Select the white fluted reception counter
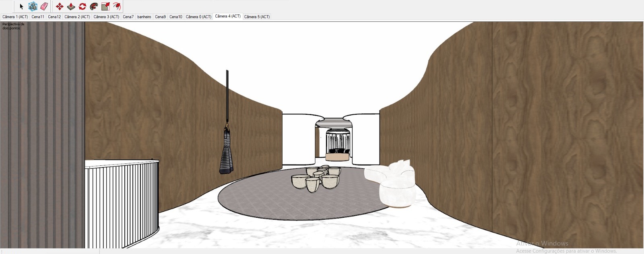 122,203
